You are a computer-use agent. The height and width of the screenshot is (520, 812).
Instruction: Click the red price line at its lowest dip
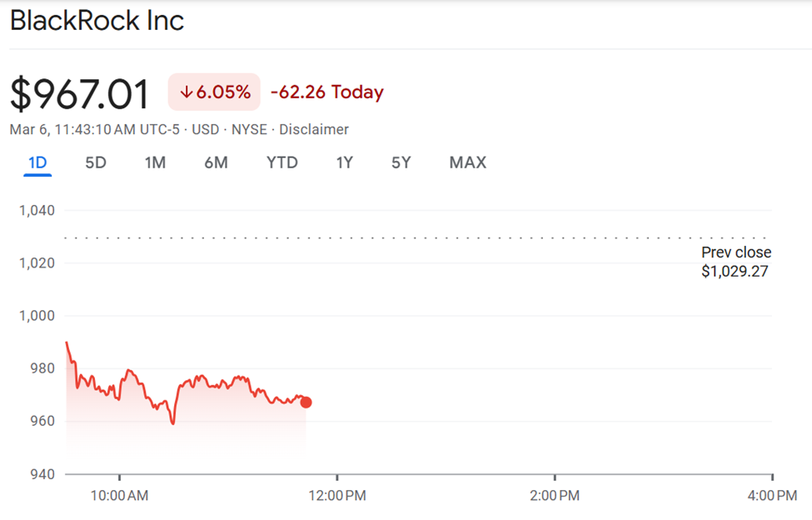click(x=174, y=423)
